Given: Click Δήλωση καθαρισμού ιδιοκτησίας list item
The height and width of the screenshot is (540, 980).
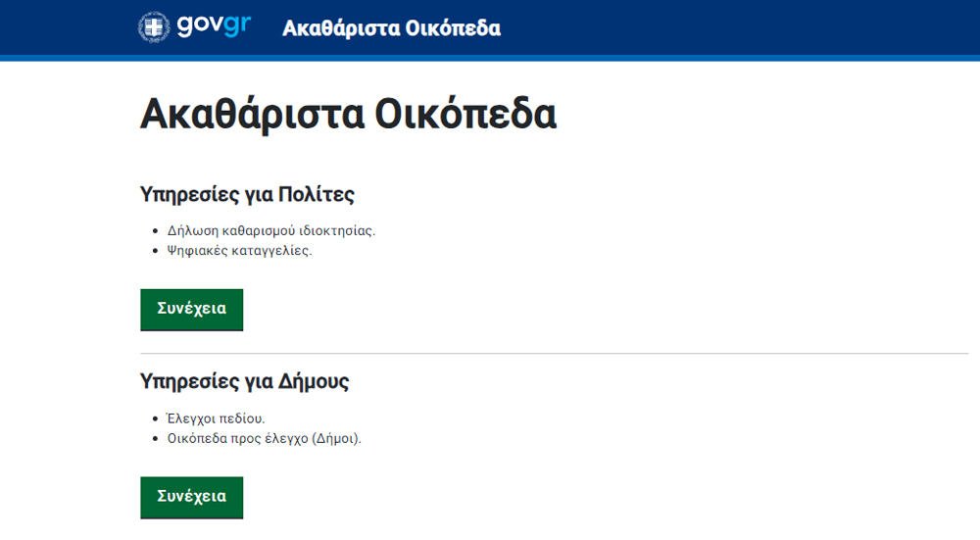Looking at the screenshot, I should (271, 231).
